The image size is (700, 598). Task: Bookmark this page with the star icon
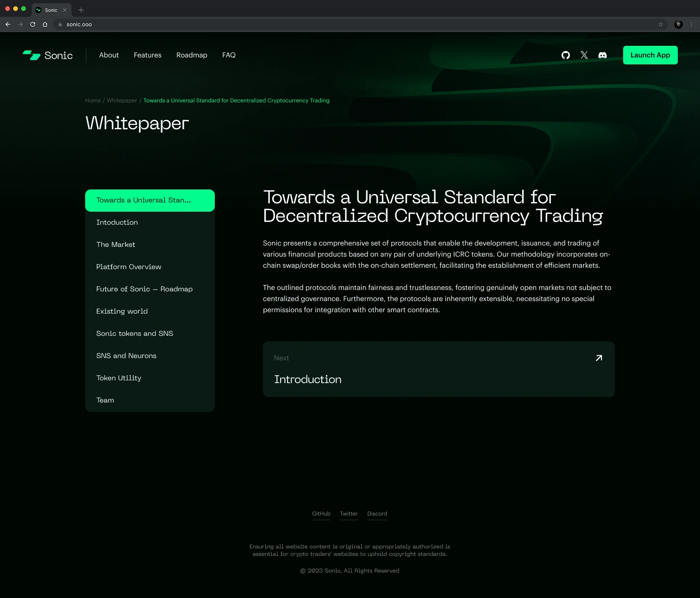(x=661, y=24)
